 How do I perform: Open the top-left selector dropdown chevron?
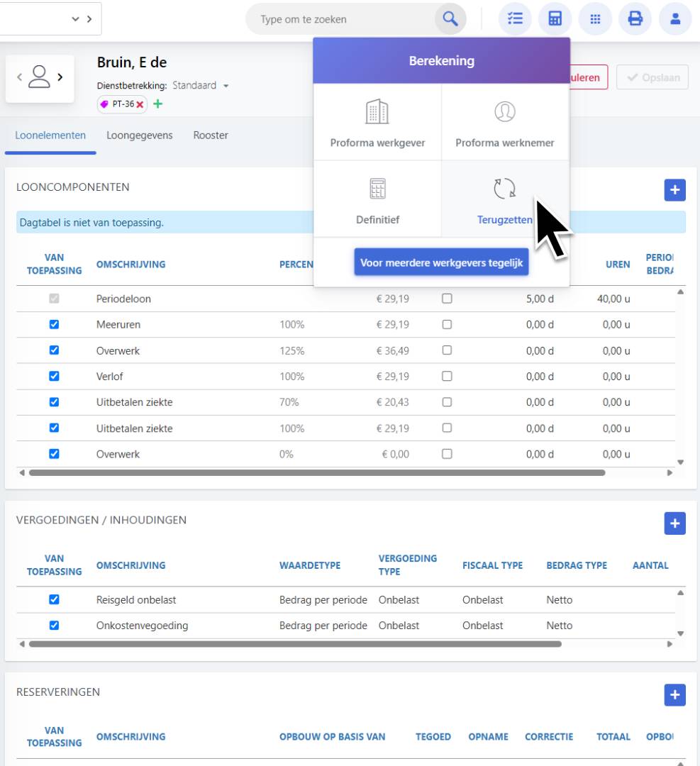(x=76, y=19)
